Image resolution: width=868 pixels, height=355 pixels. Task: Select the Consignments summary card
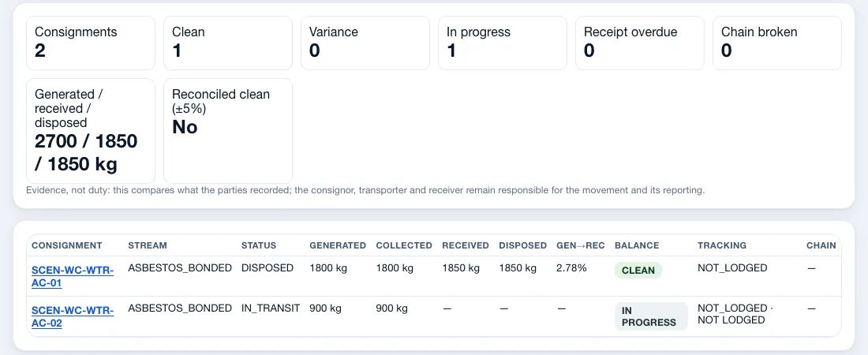pyautogui.click(x=91, y=43)
